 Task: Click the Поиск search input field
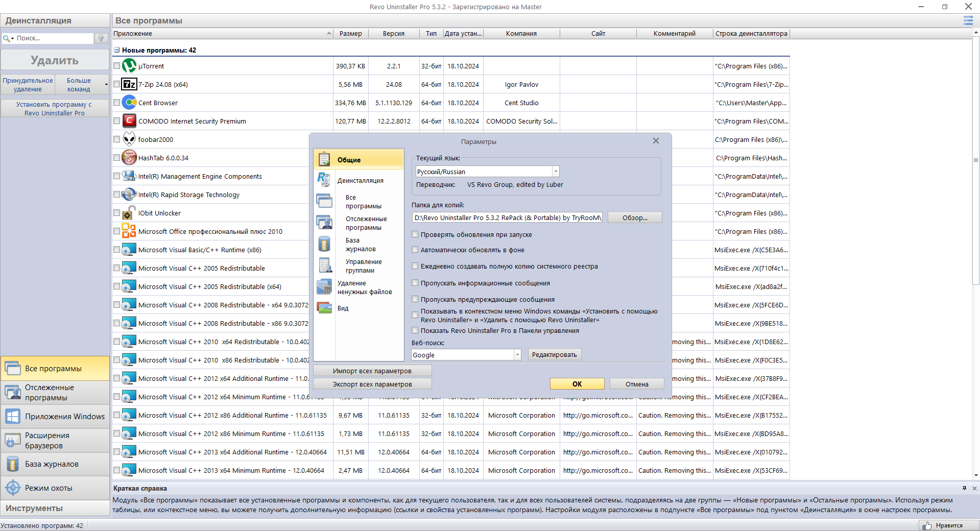54,38
